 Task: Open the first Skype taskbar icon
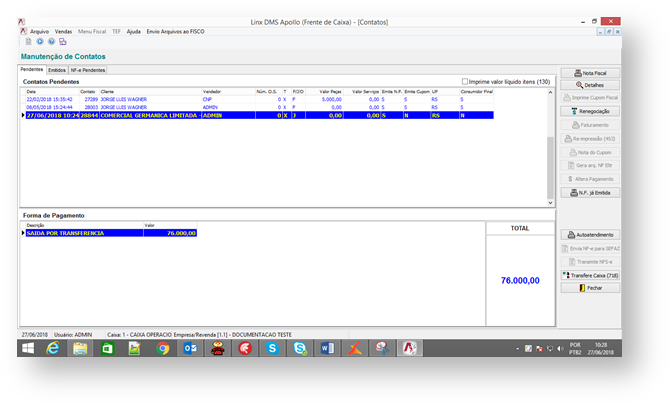[x=272, y=349]
